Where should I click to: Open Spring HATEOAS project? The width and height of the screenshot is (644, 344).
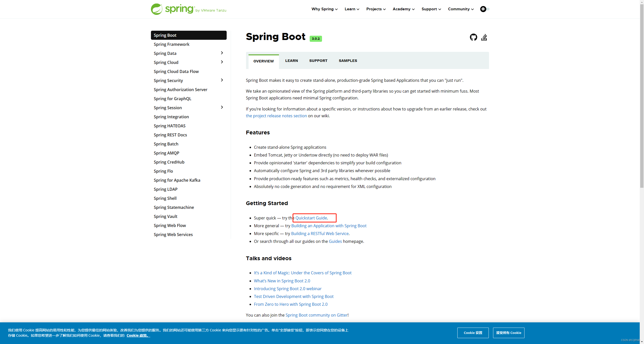(170, 126)
